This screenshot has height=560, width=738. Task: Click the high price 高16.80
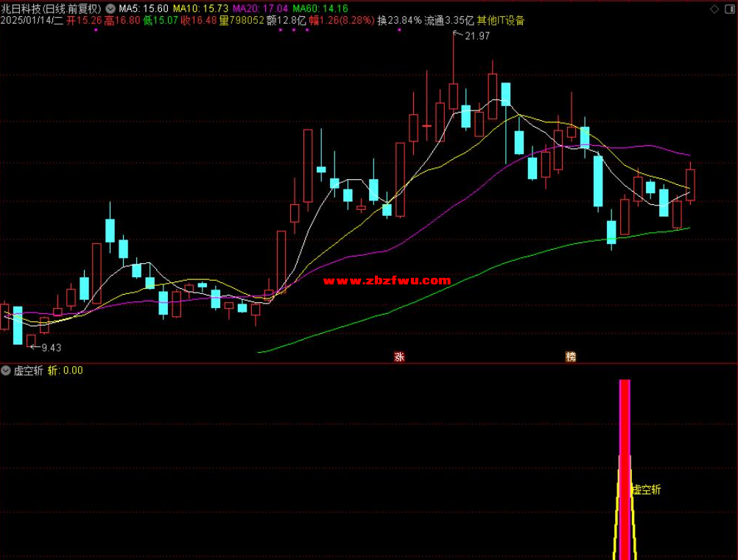pos(122,21)
